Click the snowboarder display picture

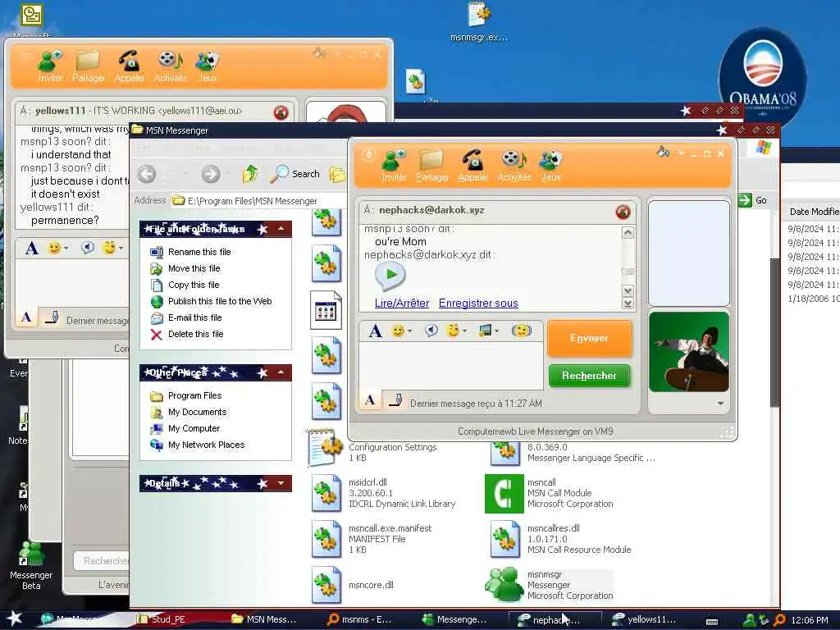689,352
